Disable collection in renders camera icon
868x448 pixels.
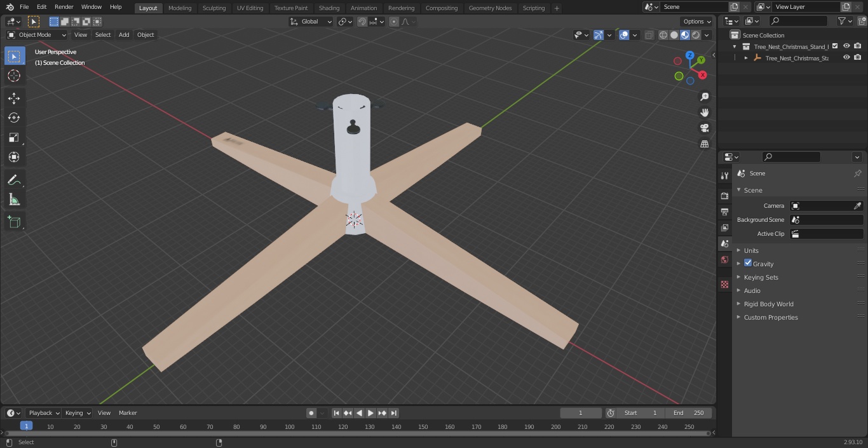point(858,46)
